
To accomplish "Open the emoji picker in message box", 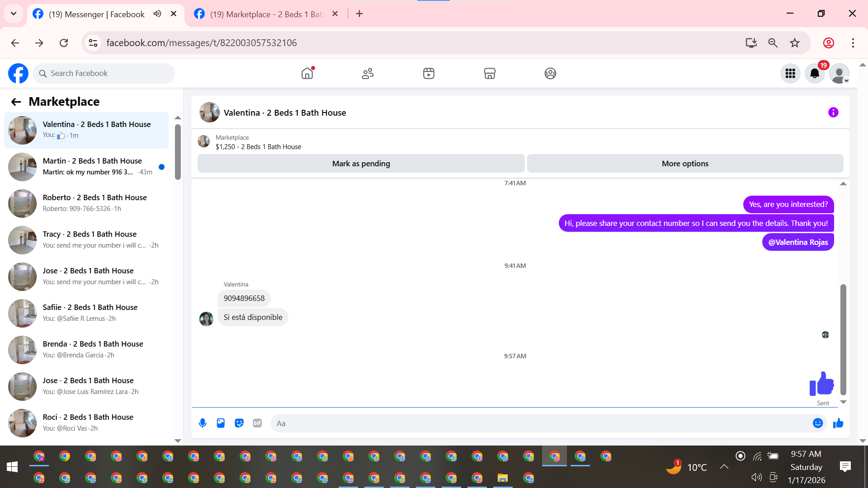I will [x=817, y=423].
